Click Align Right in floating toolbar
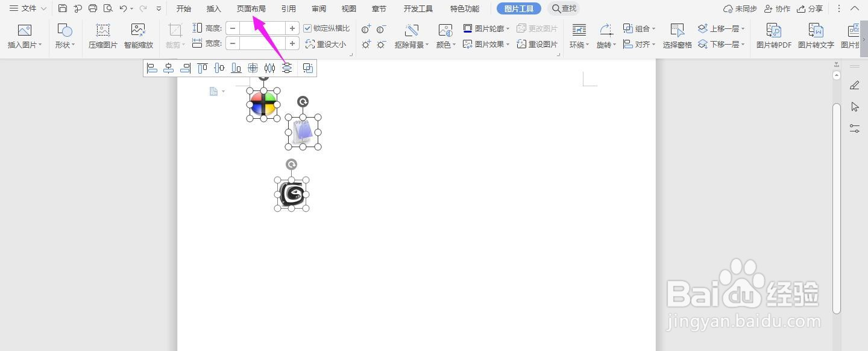Screen dimensions: 868x351 click(186, 68)
